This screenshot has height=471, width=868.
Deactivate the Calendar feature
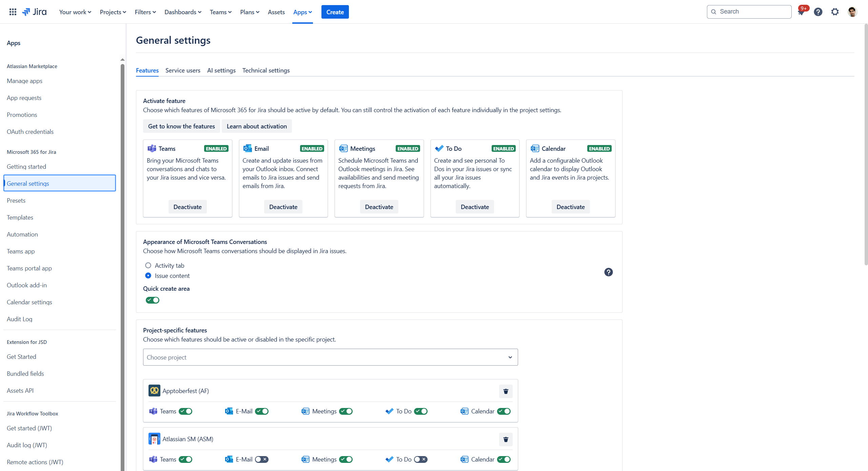point(571,207)
